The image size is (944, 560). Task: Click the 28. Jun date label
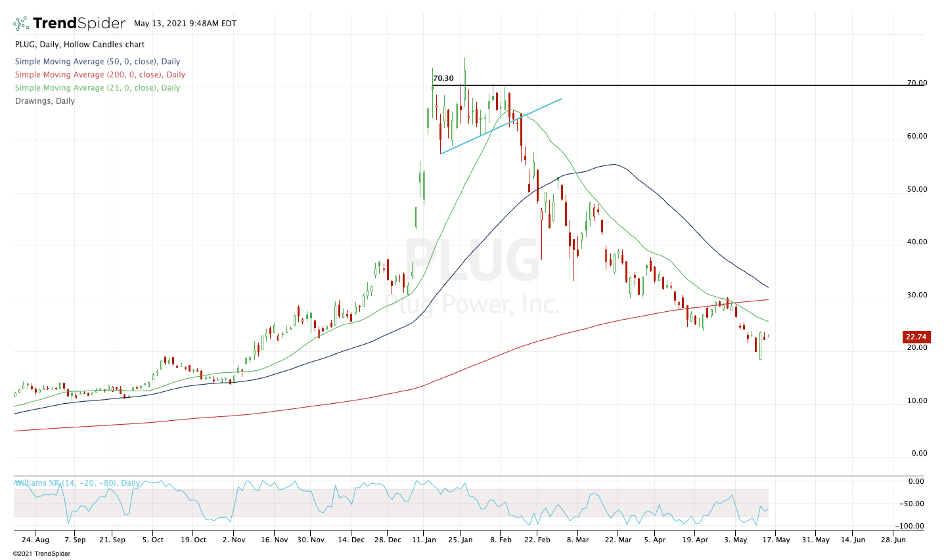pyautogui.click(x=893, y=540)
